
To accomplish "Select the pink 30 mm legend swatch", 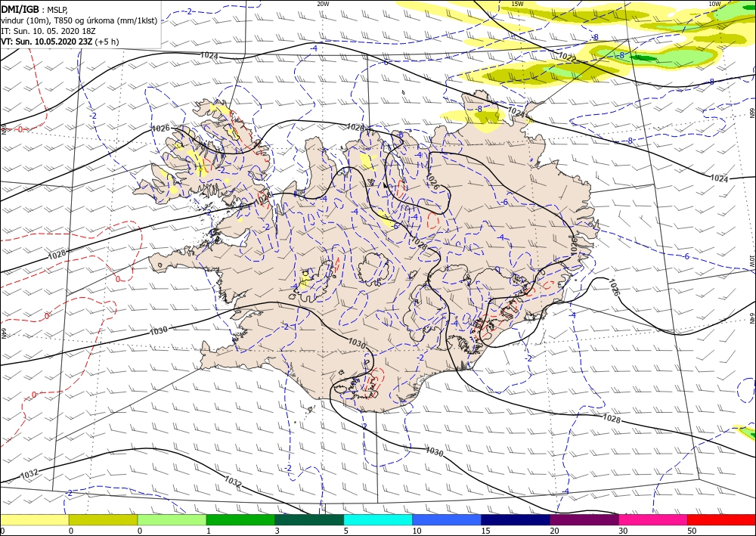I will (x=653, y=519).
